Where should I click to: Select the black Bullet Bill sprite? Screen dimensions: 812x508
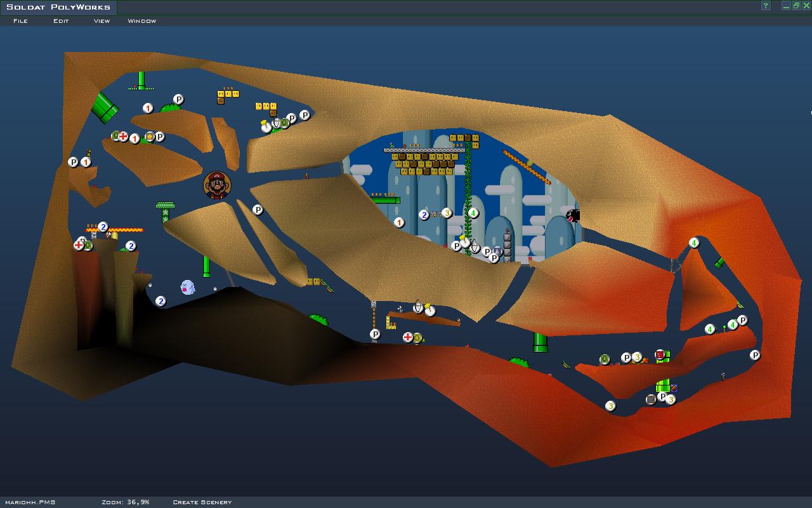tap(573, 216)
